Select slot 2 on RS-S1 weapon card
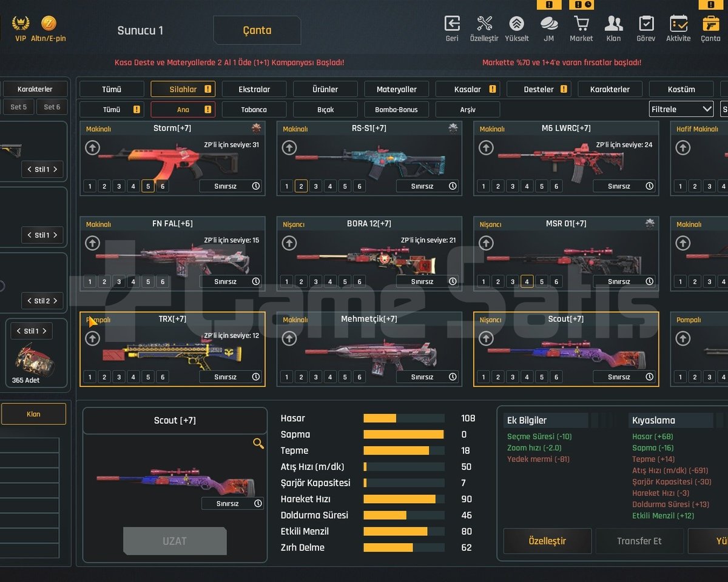728x582 pixels. point(302,186)
